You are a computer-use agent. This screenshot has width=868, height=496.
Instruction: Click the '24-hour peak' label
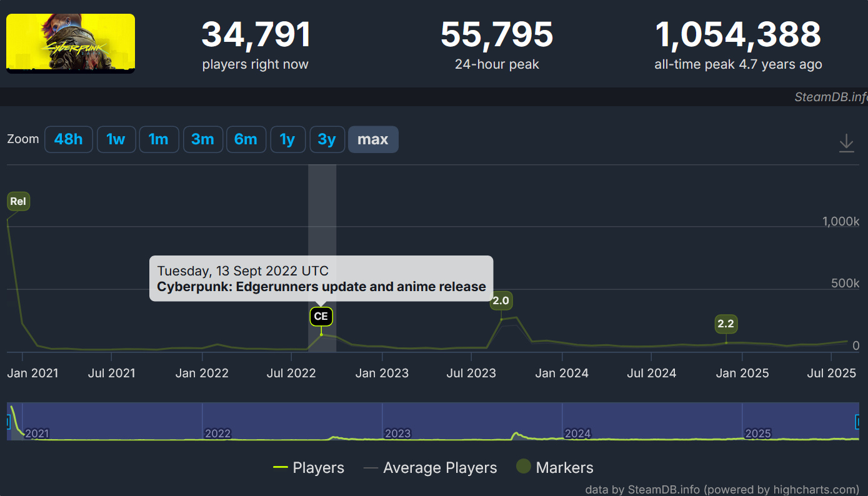(497, 64)
